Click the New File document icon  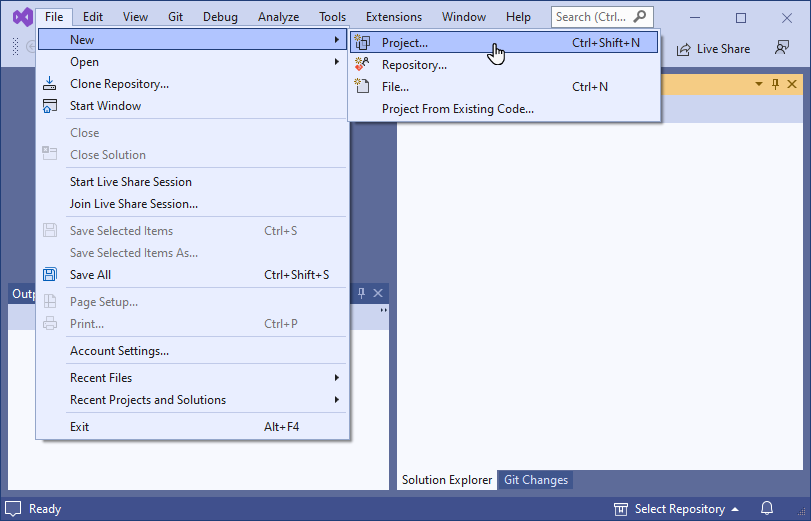(362, 86)
